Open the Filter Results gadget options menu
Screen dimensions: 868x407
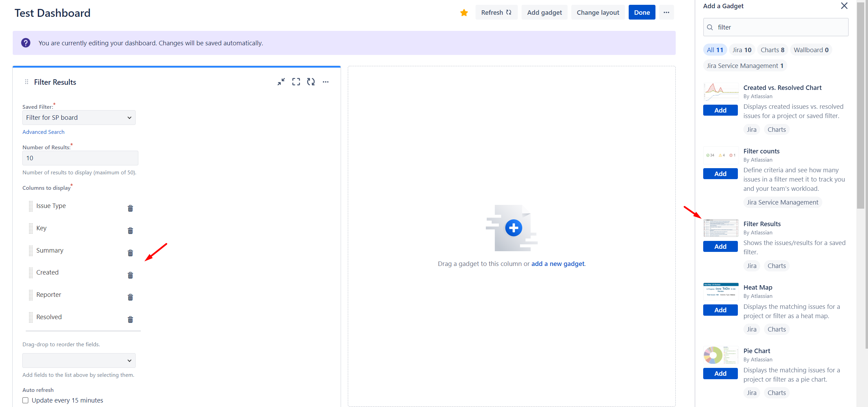(x=326, y=82)
